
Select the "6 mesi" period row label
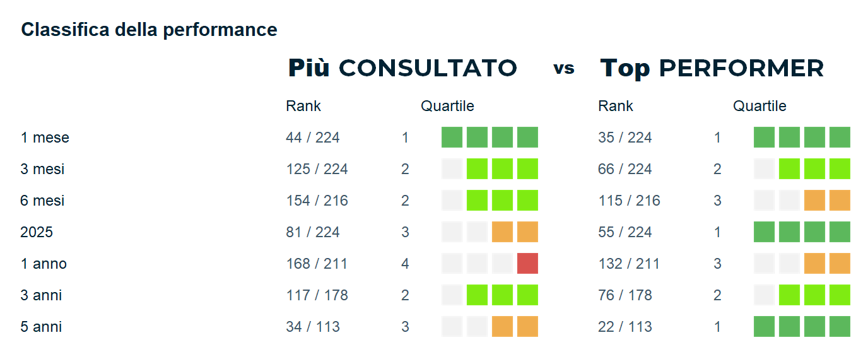(42, 201)
